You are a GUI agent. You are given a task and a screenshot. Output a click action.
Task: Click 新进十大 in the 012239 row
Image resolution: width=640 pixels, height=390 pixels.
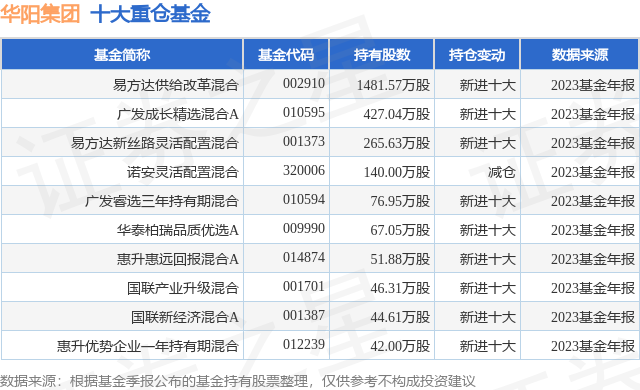point(488,346)
